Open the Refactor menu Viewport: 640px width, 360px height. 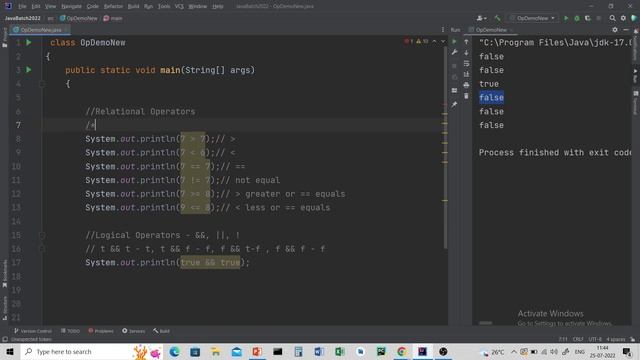(x=113, y=6)
